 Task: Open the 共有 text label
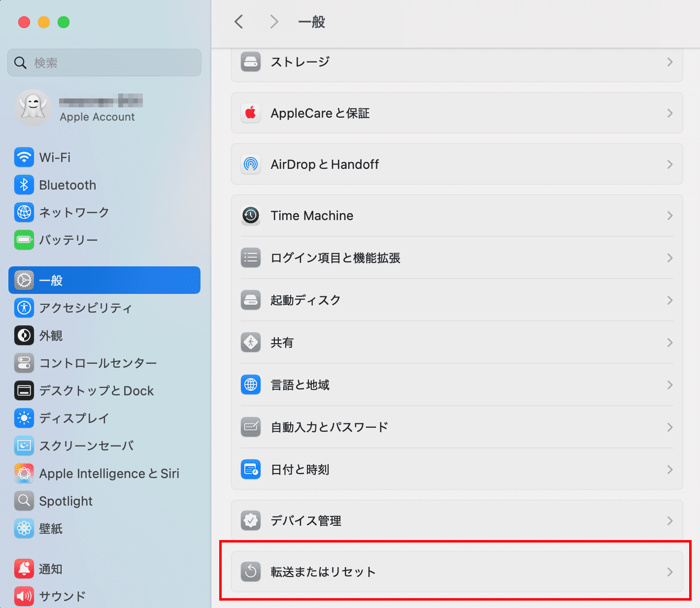tap(282, 343)
